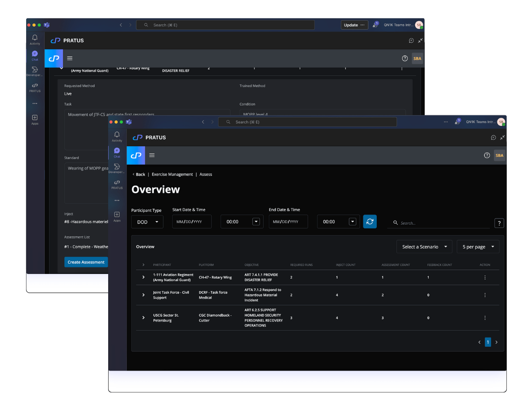Open action menu for Joint Task Force row
Image resolution: width=532 pixels, height=399 pixels.
click(485, 295)
